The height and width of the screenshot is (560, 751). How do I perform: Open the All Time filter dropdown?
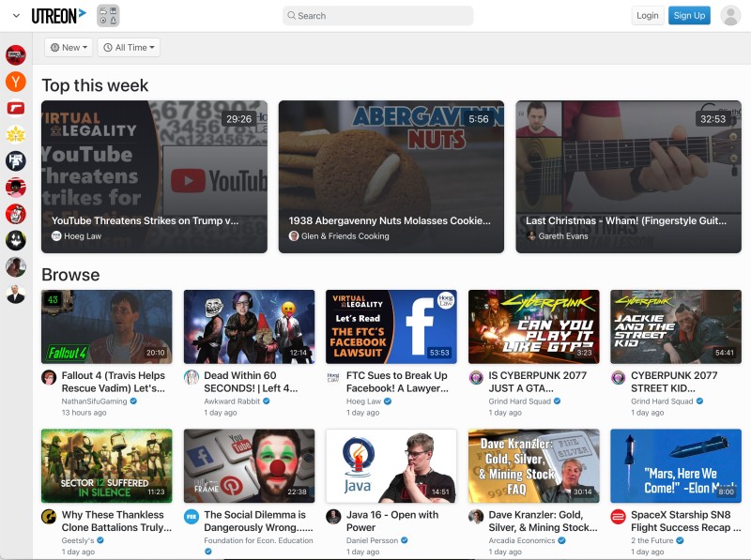pos(129,48)
